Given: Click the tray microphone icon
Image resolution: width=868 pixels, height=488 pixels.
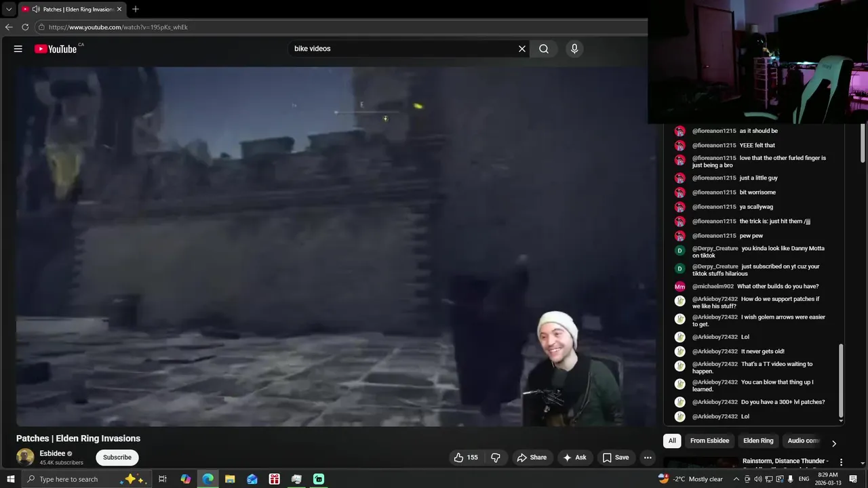Looking at the screenshot, I should 791,479.
